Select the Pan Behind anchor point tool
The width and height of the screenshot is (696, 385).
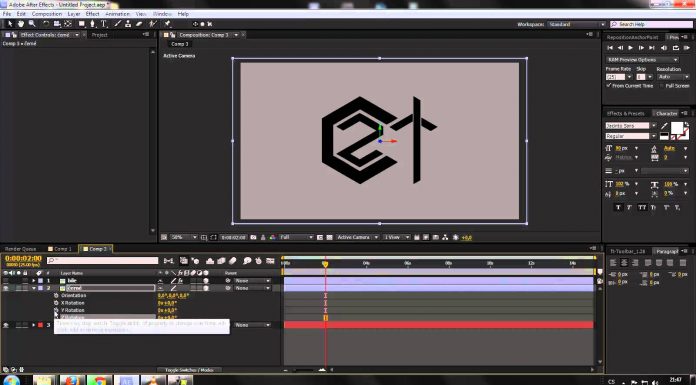67,24
